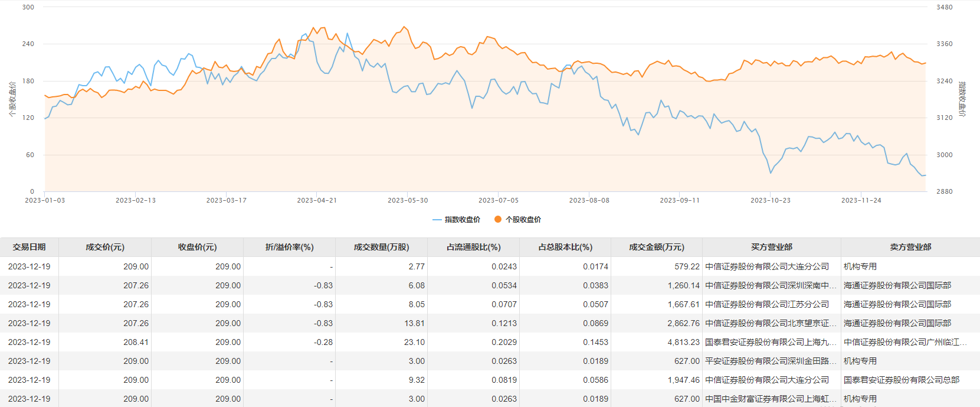Click the 2023-10-23 date on the chart axis
This screenshot has height=407, width=980.
(770, 200)
